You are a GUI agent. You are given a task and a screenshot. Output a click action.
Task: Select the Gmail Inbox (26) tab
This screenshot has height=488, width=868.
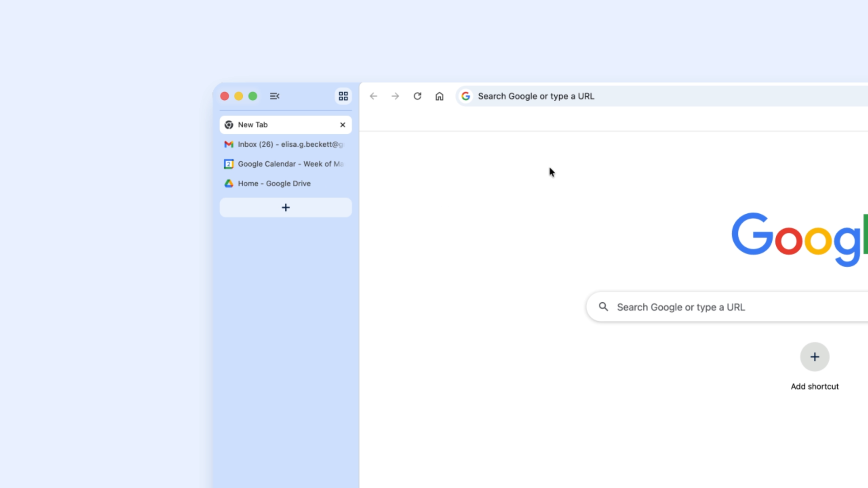tap(285, 144)
